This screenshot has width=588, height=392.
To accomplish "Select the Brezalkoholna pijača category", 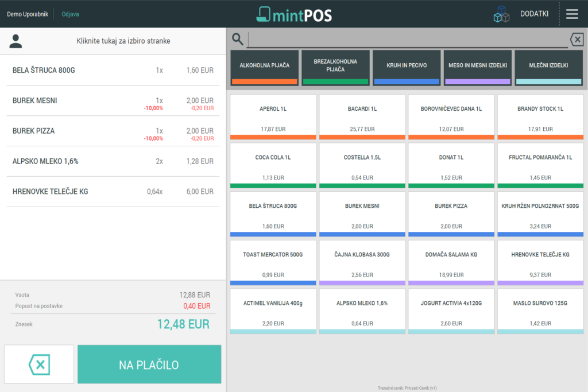I will point(335,68).
